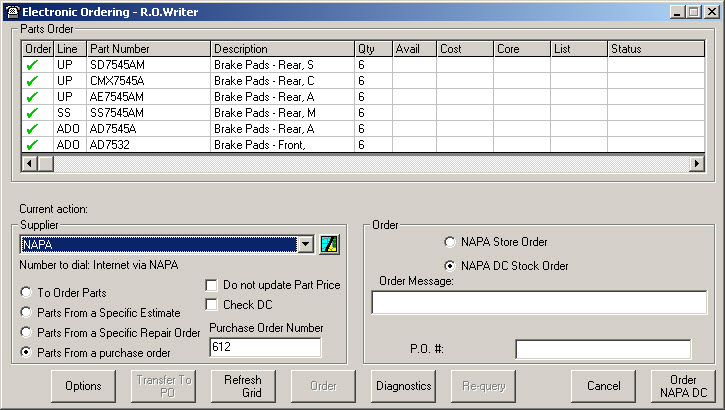The height and width of the screenshot is (410, 725).
Task: Click the Refresh Grid button
Action: pos(242,386)
